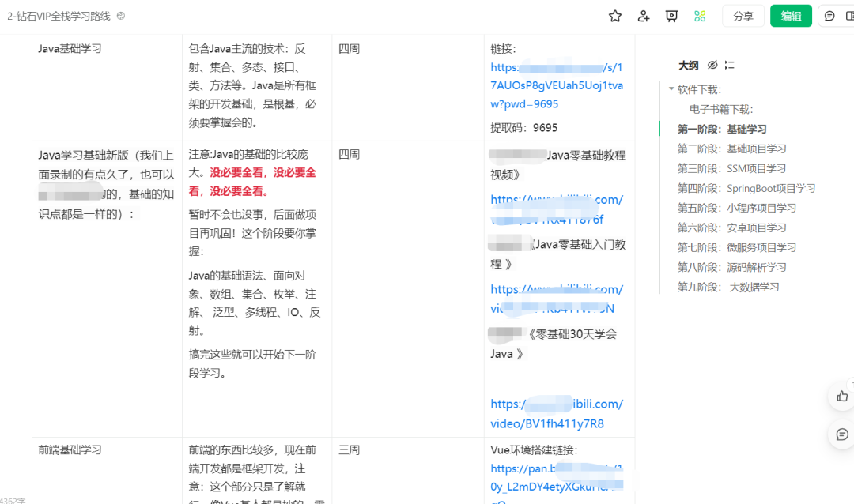Open the 分享 sharing button
Viewport: 854px width, 504px height.
click(x=743, y=16)
